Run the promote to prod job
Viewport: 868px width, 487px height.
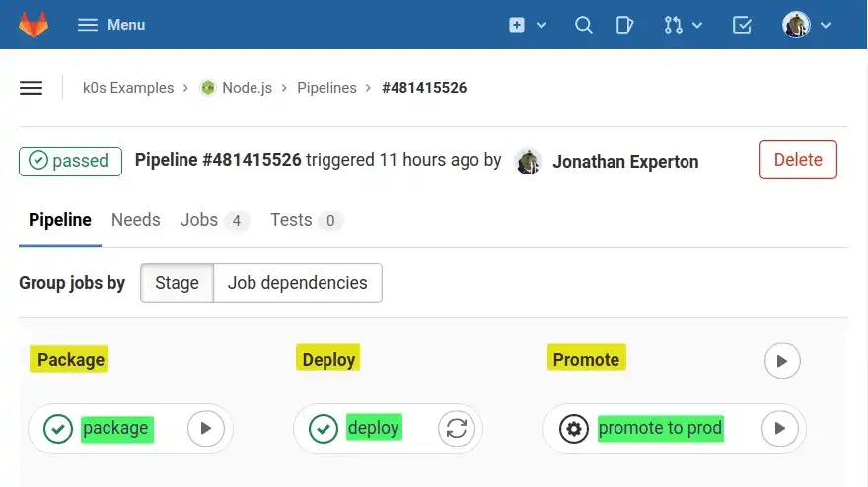point(780,428)
